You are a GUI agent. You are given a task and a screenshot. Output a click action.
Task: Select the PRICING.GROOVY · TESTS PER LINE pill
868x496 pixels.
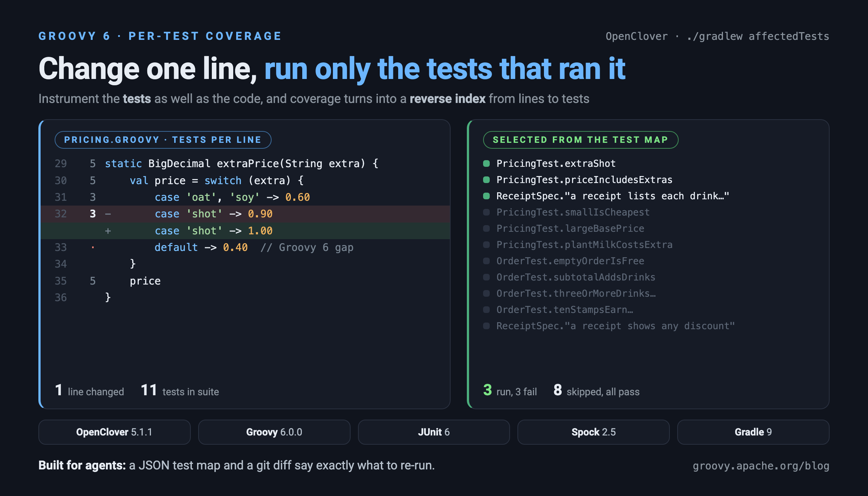pyautogui.click(x=163, y=140)
